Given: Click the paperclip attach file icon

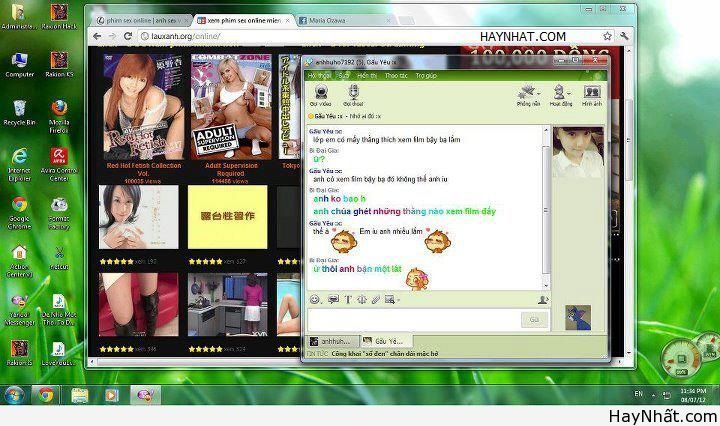Looking at the screenshot, I should pos(376,300).
